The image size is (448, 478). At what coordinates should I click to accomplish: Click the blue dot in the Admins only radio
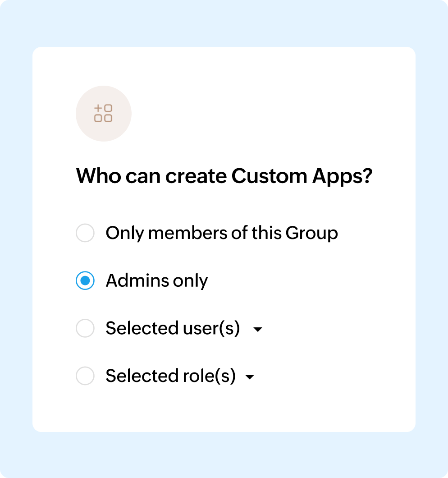[85, 281]
